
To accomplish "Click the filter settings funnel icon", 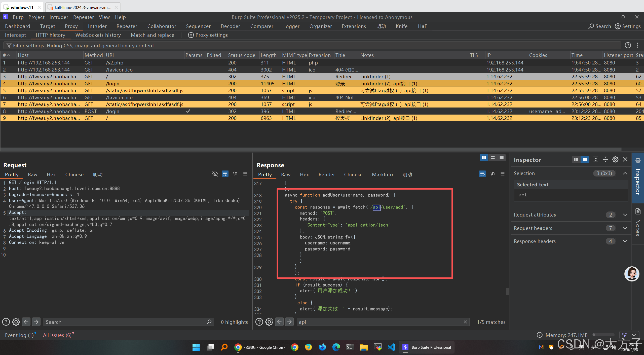I will tap(9, 46).
